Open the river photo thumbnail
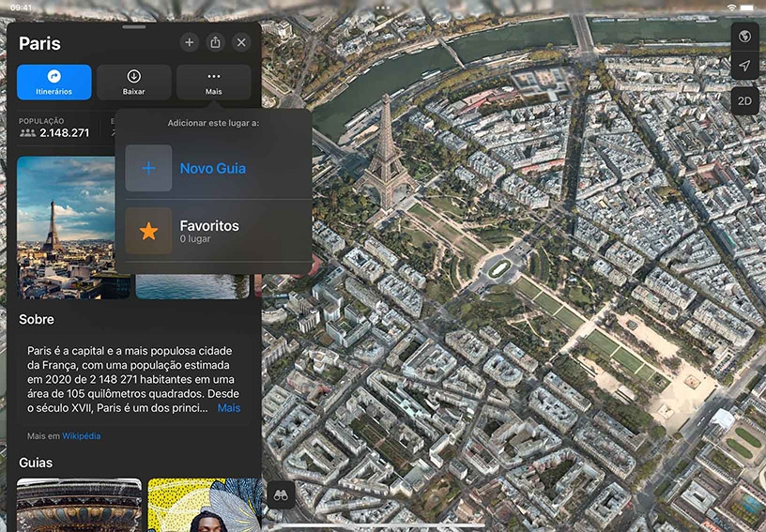This screenshot has height=532, width=766. tap(192, 286)
